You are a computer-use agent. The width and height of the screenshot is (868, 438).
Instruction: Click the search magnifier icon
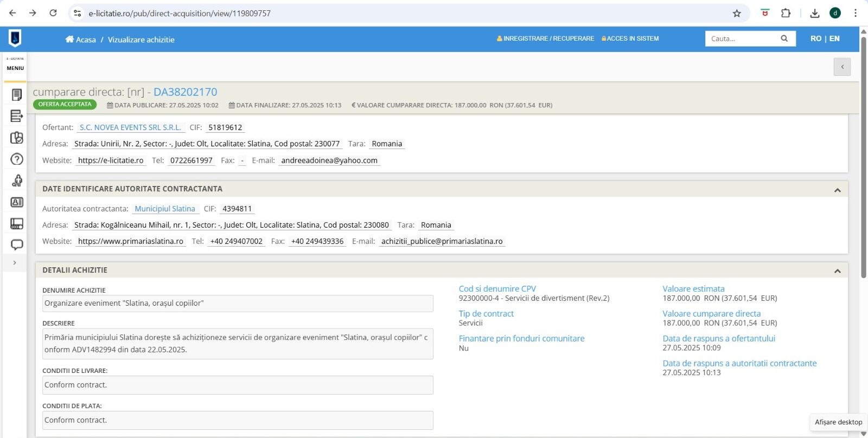tap(784, 38)
